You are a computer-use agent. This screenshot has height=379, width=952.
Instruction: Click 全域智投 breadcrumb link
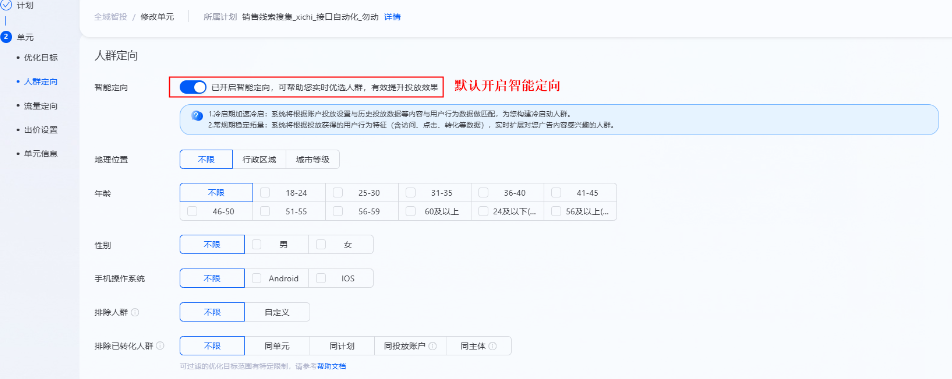[110, 17]
